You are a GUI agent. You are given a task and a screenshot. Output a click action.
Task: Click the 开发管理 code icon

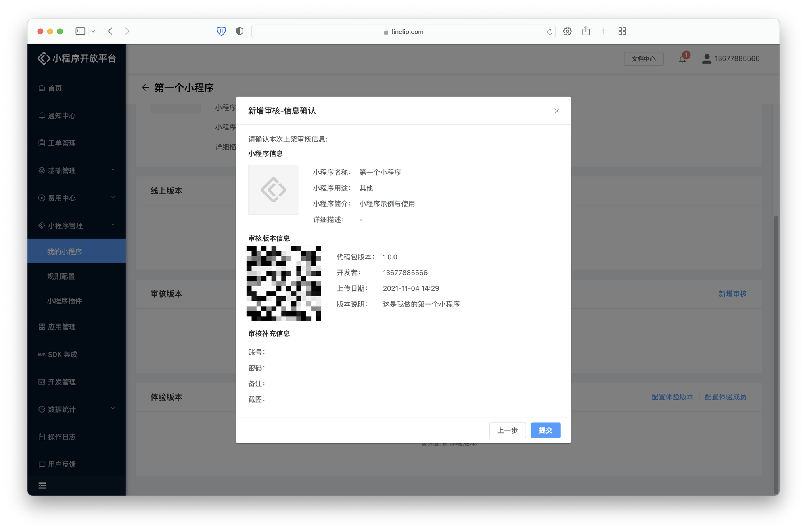[42, 381]
